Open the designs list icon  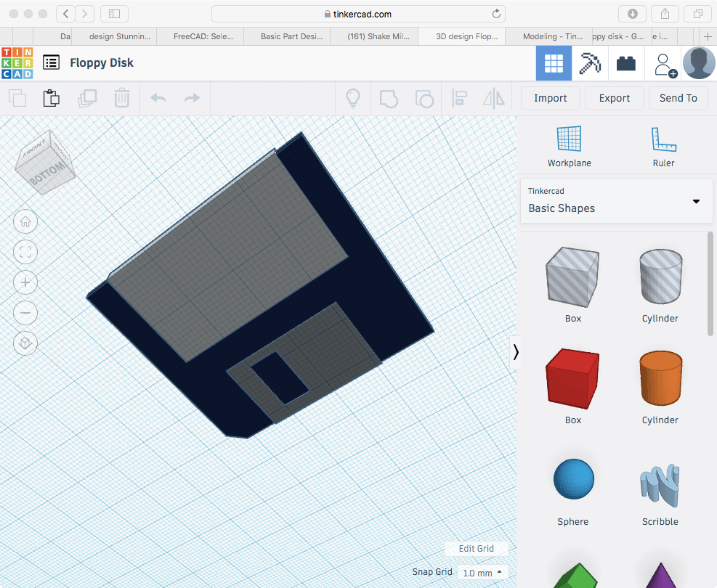(51, 63)
